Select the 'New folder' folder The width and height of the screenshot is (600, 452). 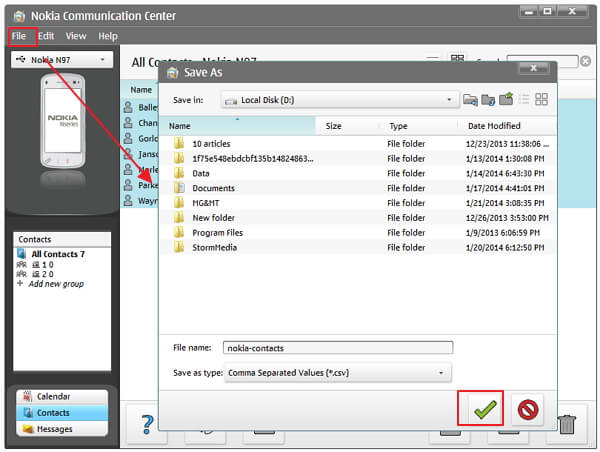tap(214, 218)
